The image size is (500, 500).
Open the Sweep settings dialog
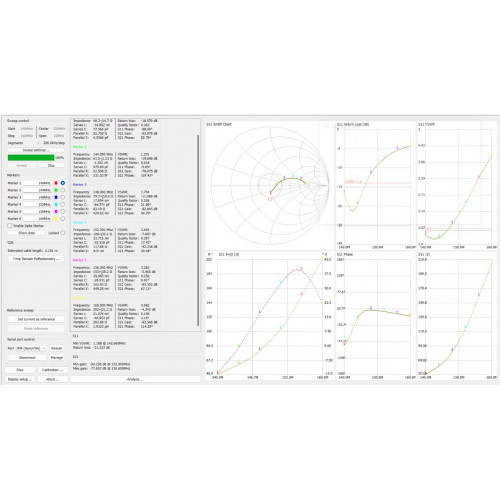click(x=36, y=150)
